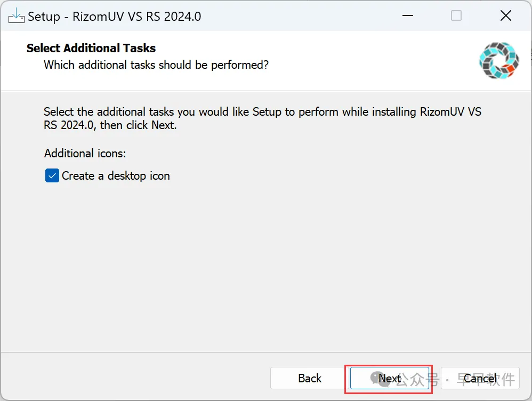Viewport: 532px width, 401px height.
Task: Click the instruction paragraph mentioning Setup
Action: (x=262, y=119)
